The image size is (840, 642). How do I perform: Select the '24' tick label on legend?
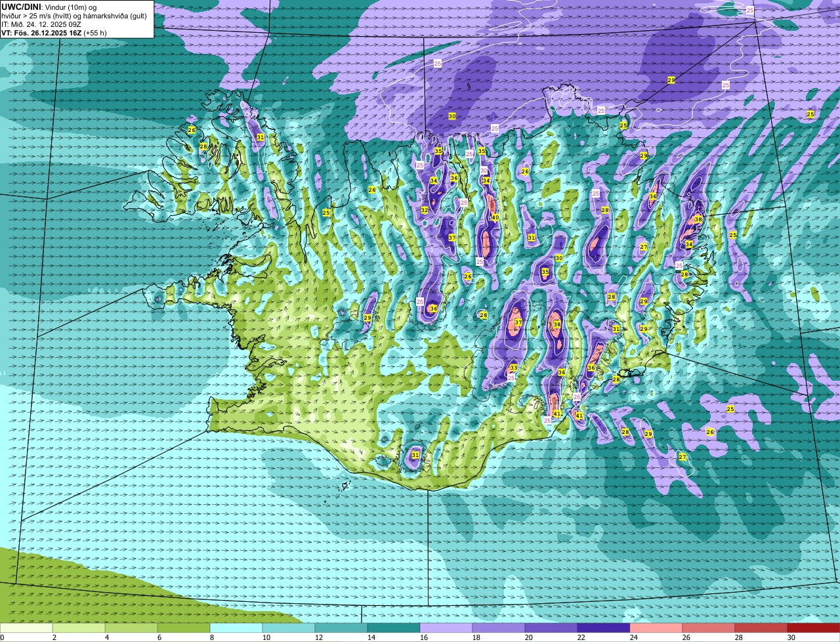[634, 637]
